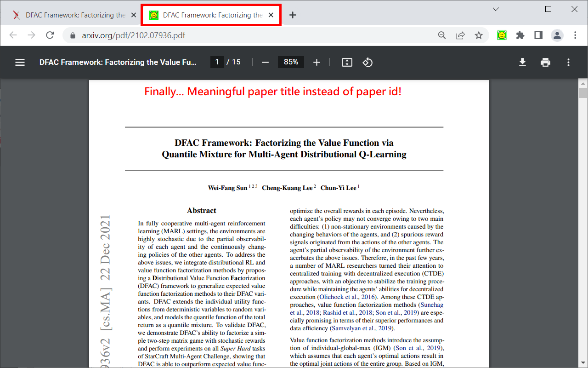The width and height of the screenshot is (588, 368).
Task: Download the PDF document
Action: 522,62
